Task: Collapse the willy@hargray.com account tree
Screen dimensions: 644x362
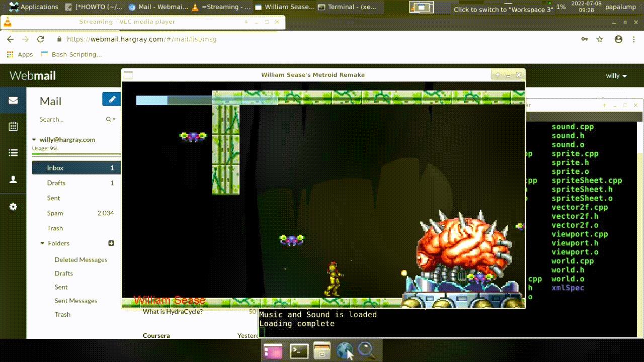Action: (x=34, y=140)
